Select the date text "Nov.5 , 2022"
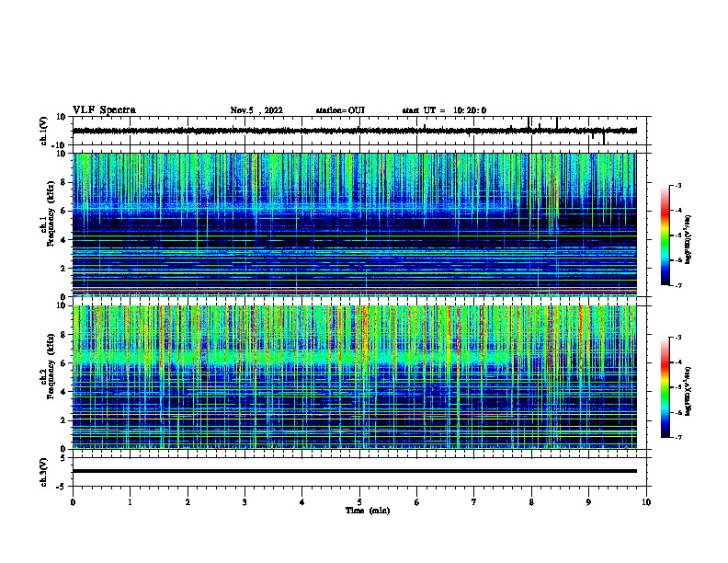This screenshot has height=563, width=728. (x=256, y=110)
